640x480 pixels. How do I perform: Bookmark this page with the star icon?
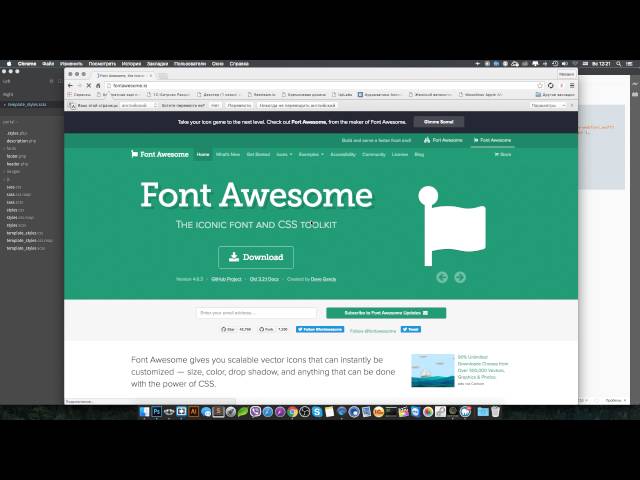coord(540,86)
